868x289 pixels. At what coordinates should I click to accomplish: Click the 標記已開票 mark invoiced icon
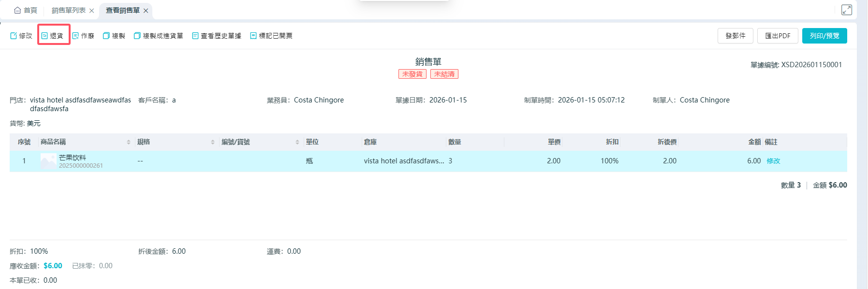[x=253, y=36]
